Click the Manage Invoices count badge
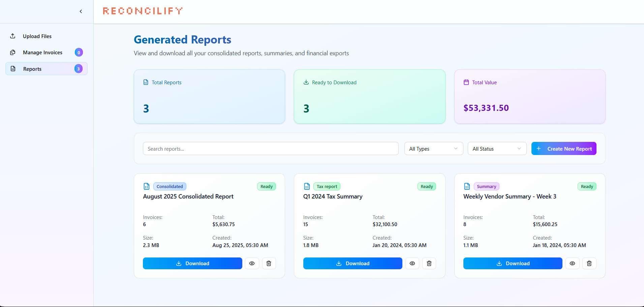Viewport: 644px width, 307px height. pos(79,52)
